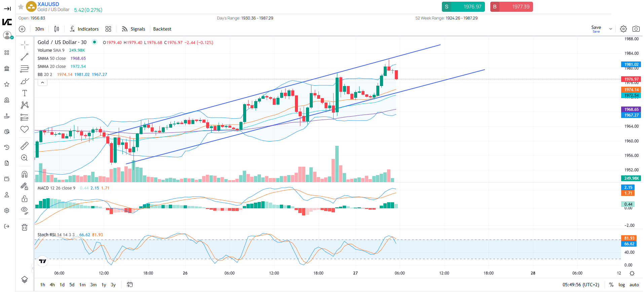This screenshot has height=292, width=644.
Task: Set chart range to 5d
Action: coord(72,285)
